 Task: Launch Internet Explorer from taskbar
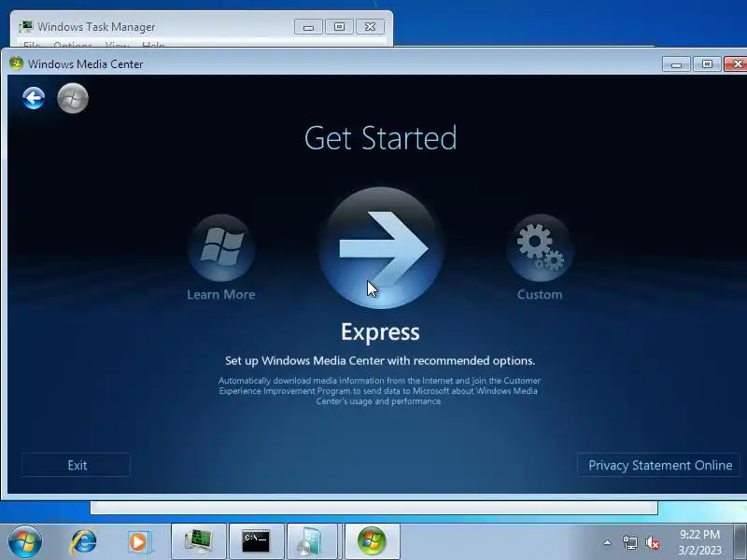click(x=83, y=542)
